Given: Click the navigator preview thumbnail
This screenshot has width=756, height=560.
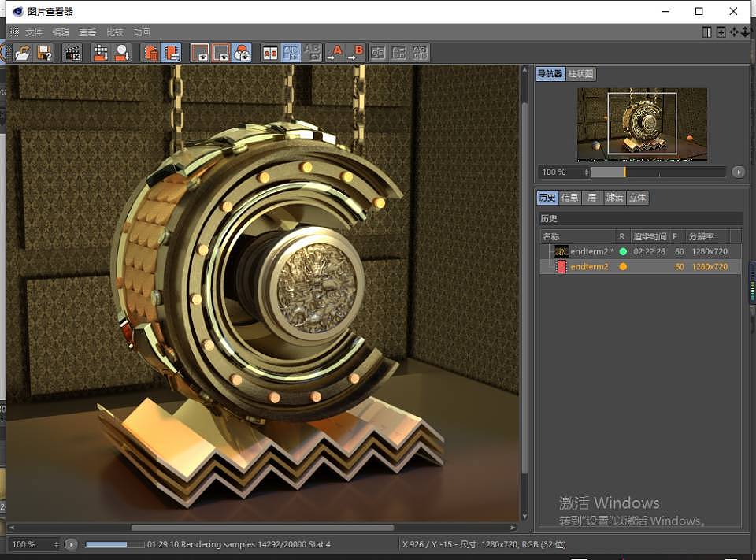Looking at the screenshot, I should [643, 124].
